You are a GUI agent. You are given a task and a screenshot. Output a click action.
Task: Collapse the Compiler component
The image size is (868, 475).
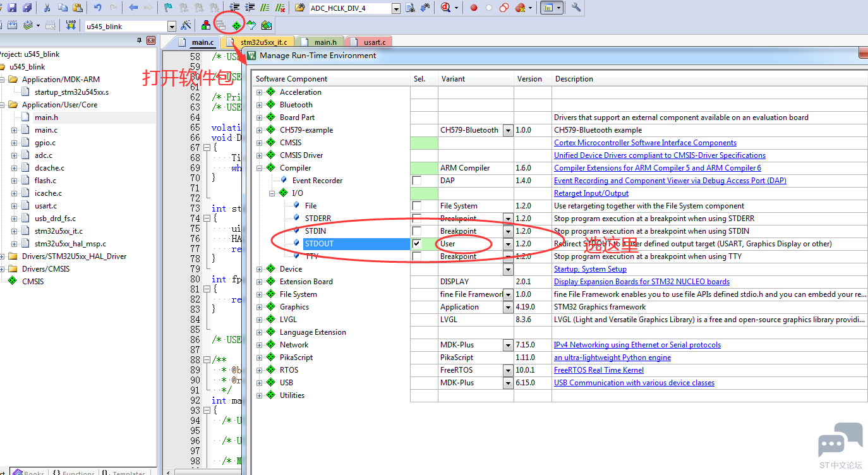(x=259, y=168)
